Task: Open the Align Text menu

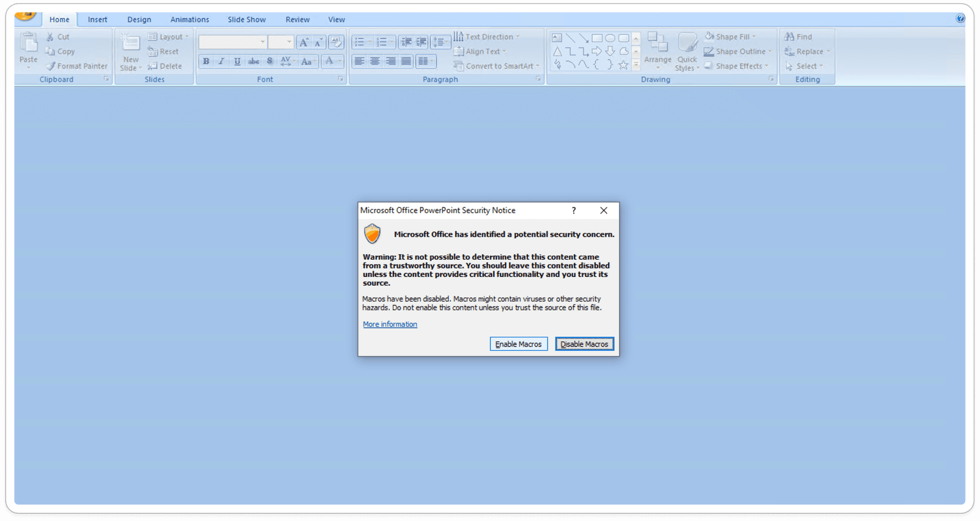Action: pyautogui.click(x=480, y=51)
